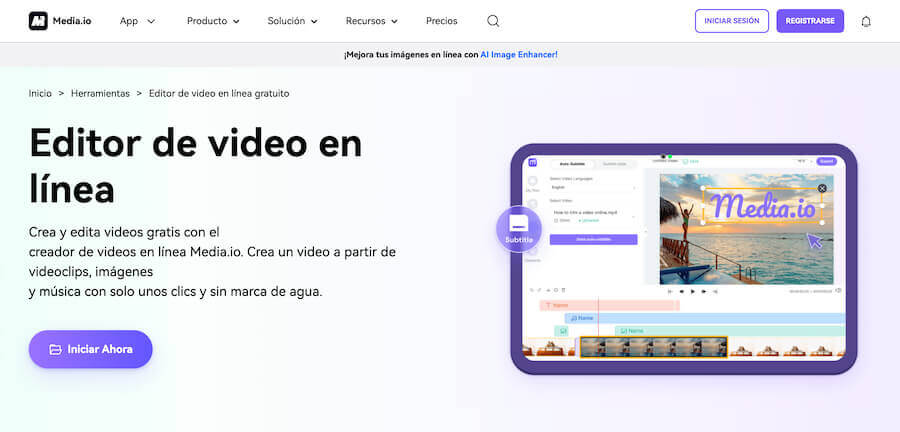Expand the App menu
Image resolution: width=900 pixels, height=432 pixels.
tap(138, 21)
